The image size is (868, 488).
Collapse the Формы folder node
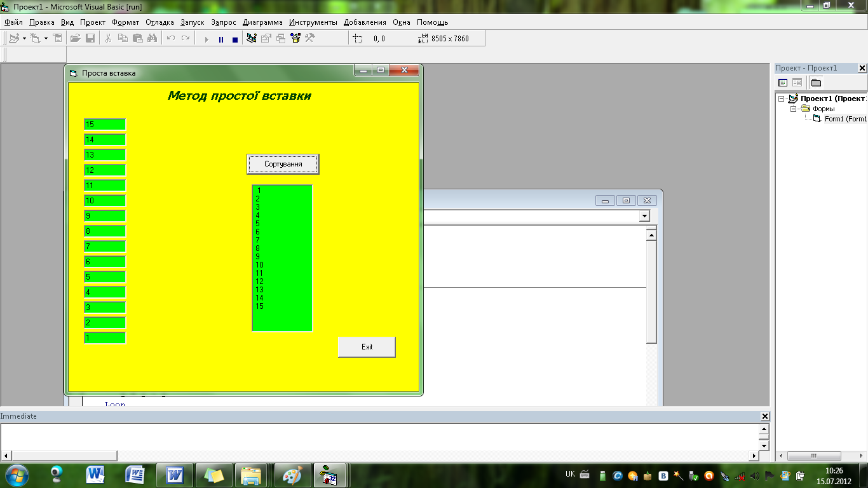[793, 109]
